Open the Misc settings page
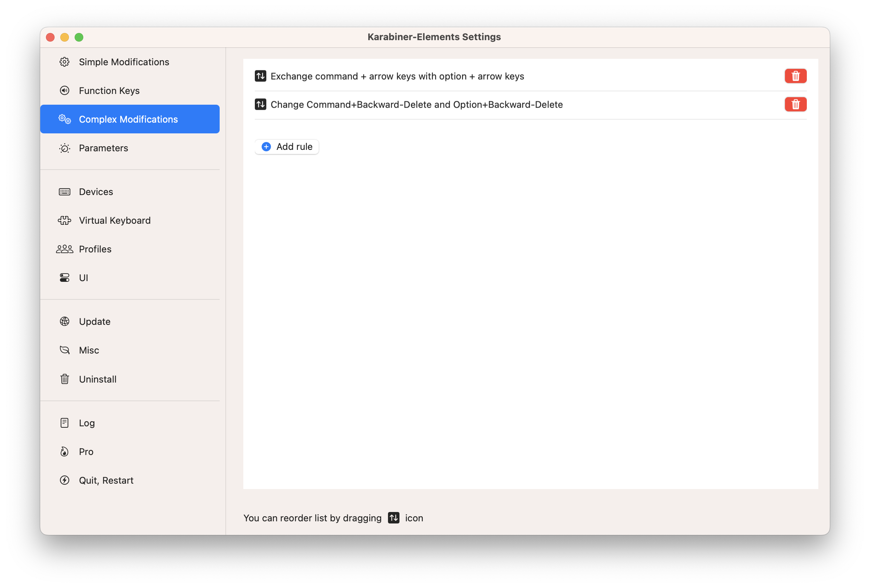The width and height of the screenshot is (870, 588). 89,351
